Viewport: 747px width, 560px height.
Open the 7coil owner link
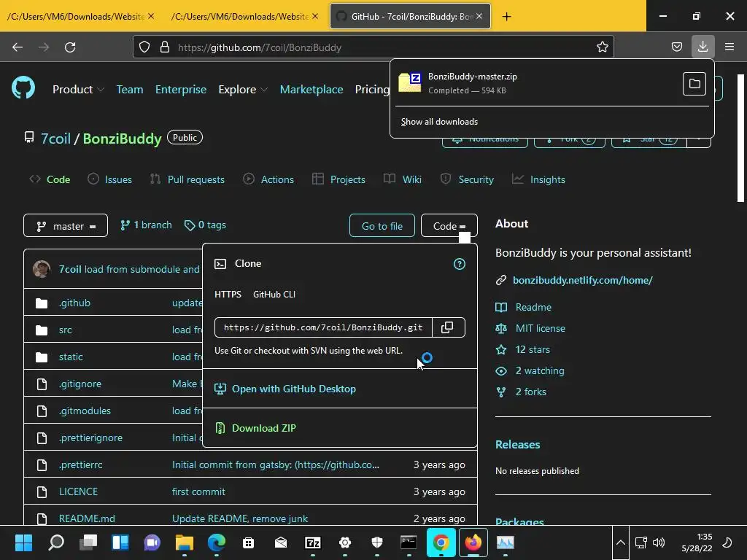click(55, 139)
